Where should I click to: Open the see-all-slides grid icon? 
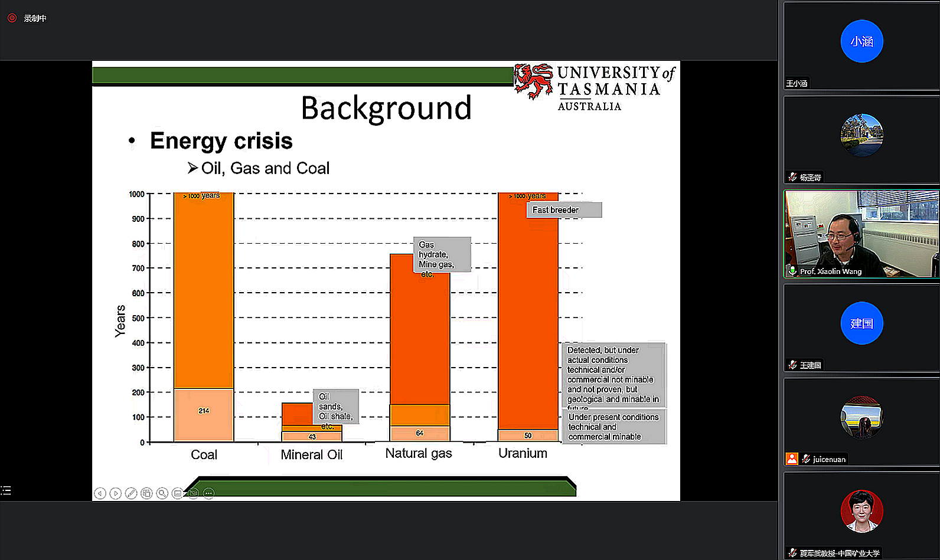click(x=146, y=493)
